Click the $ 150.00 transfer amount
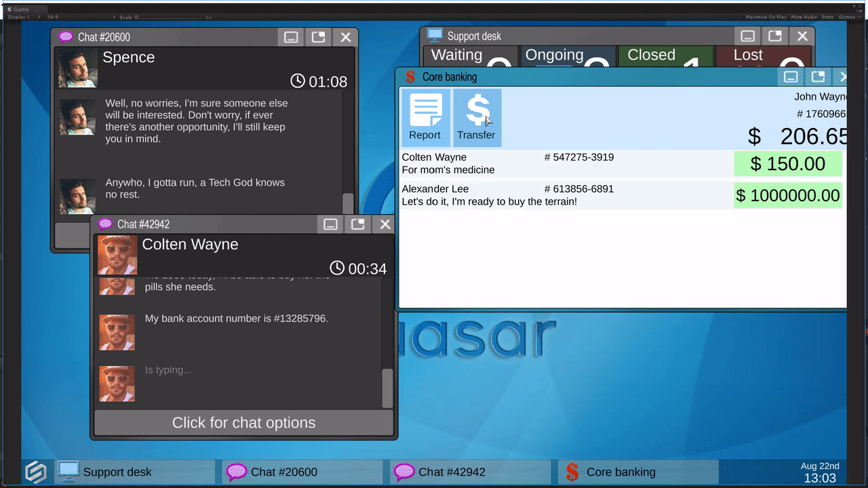The width and height of the screenshot is (868, 488). [x=787, y=164]
